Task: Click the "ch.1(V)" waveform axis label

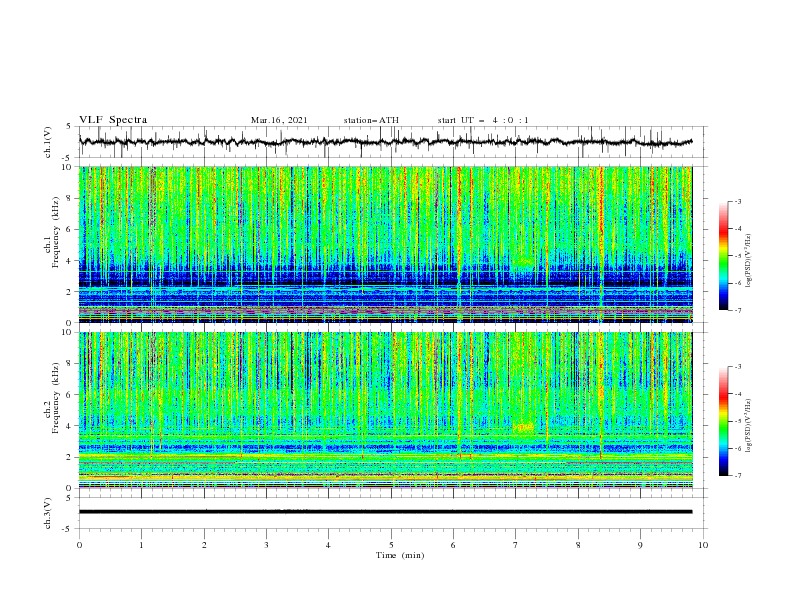Action: click(48, 142)
